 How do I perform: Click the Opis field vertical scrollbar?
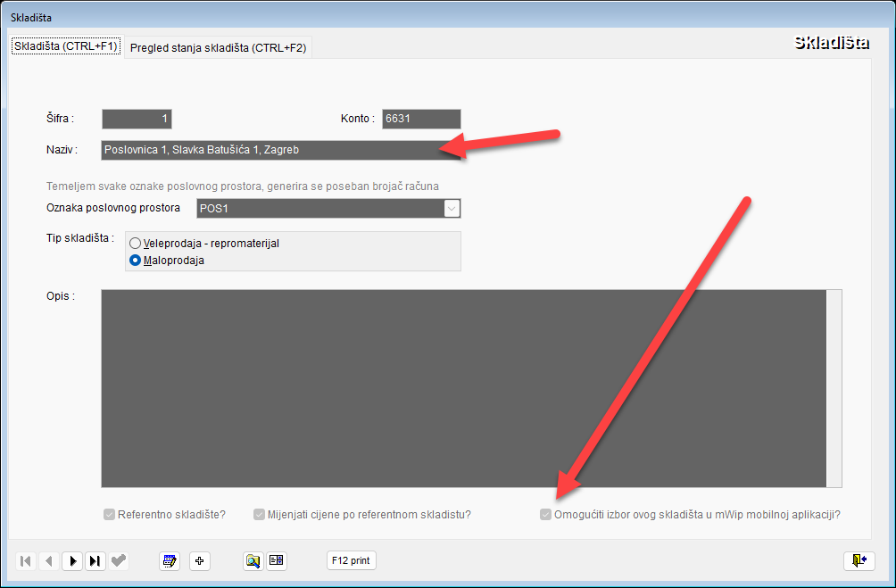click(834, 388)
